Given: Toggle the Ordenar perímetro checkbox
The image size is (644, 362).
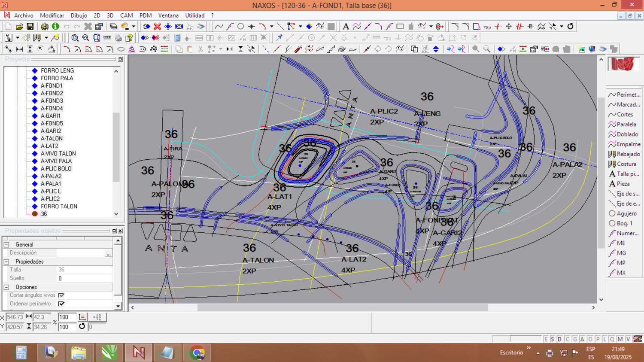Looking at the screenshot, I should [x=61, y=304].
